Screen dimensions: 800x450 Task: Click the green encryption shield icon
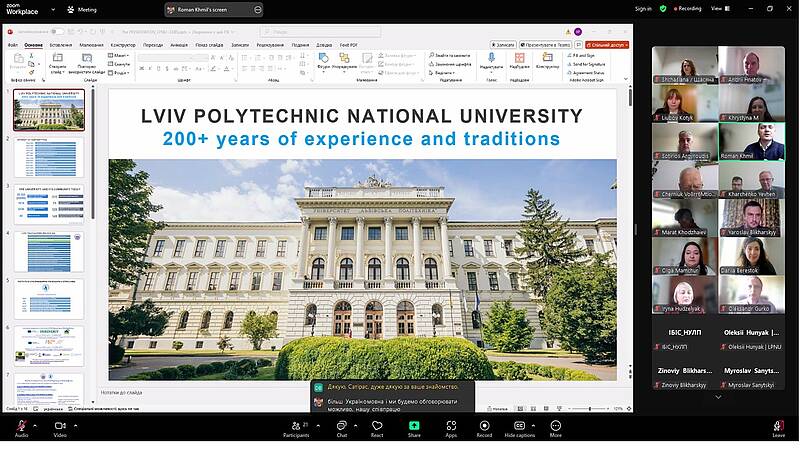click(663, 9)
